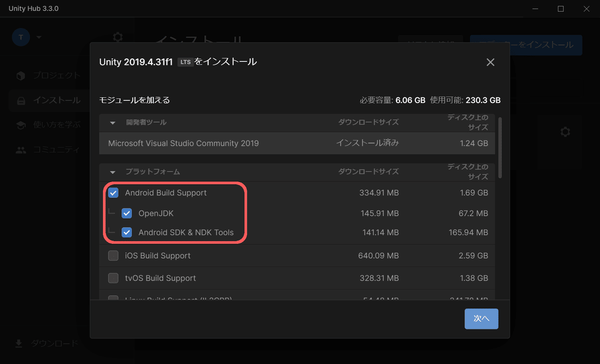Click the 640.09 MB download size
600x364 pixels.
pyautogui.click(x=378, y=255)
